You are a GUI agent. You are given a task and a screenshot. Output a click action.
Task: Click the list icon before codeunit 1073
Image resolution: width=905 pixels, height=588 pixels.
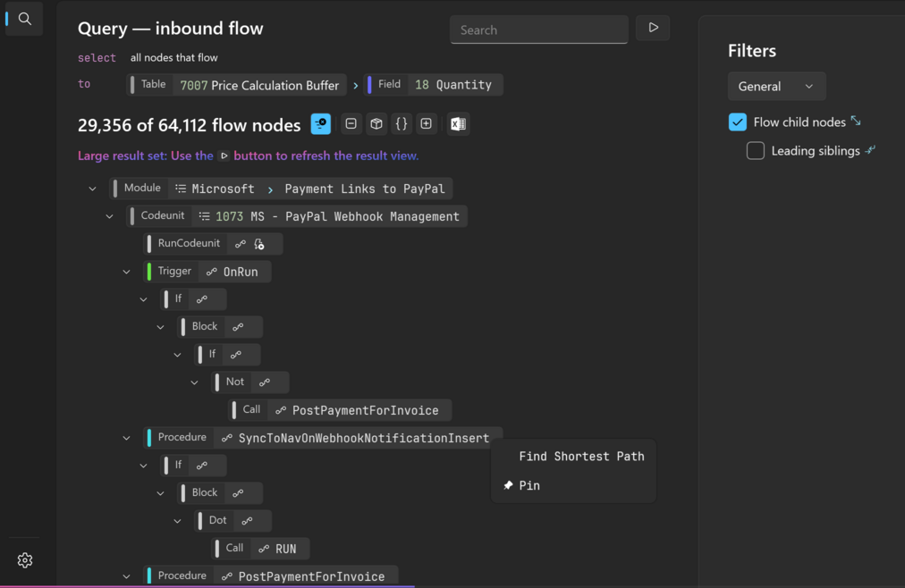click(204, 217)
